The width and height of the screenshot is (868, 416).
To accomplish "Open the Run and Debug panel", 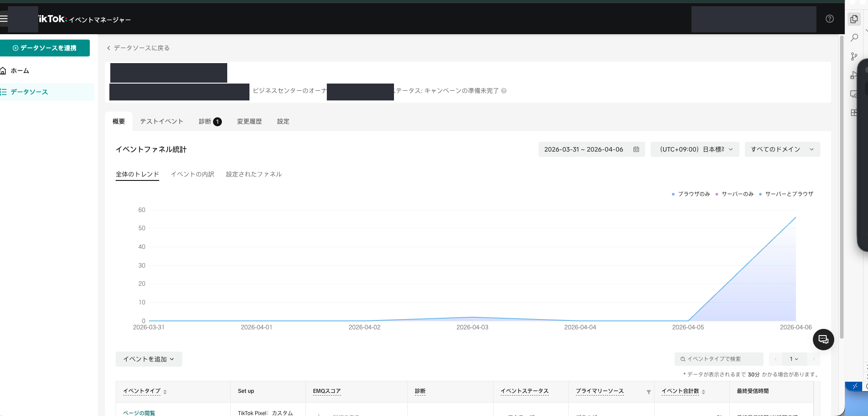I will [x=854, y=75].
